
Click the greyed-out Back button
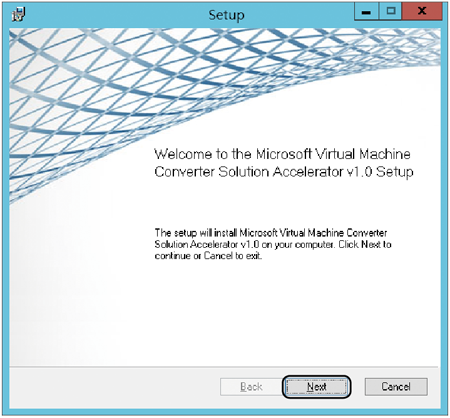point(251,387)
